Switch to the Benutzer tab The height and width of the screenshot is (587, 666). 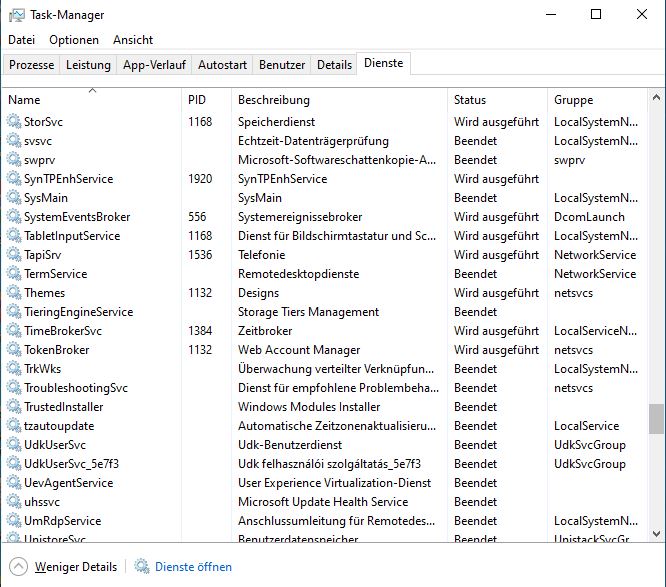(x=282, y=65)
